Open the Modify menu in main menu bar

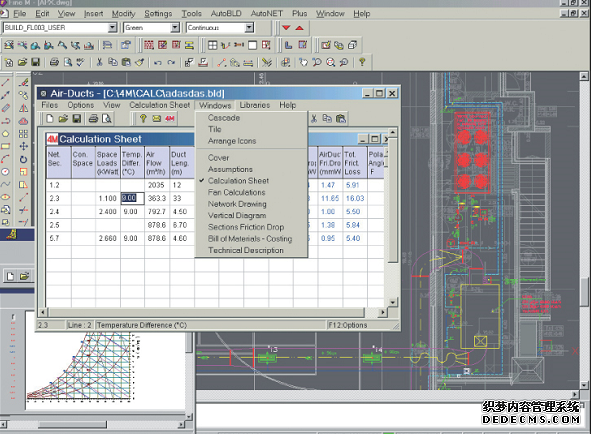pos(123,14)
